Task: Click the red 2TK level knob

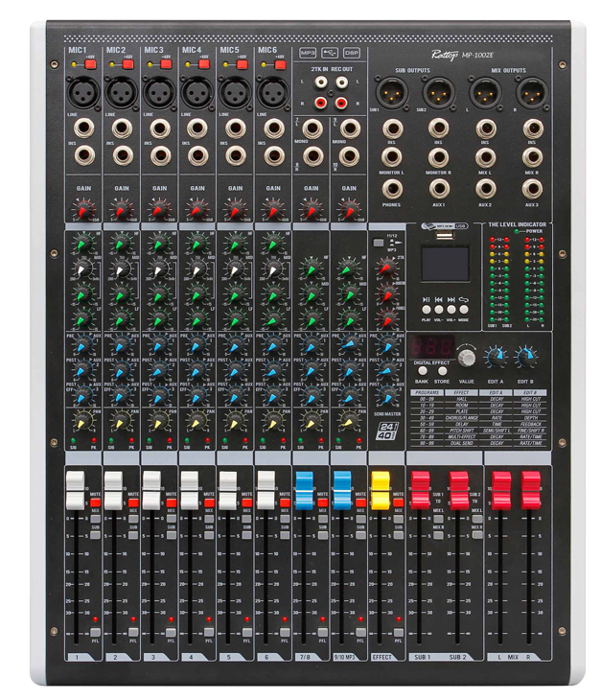Action: point(386,268)
